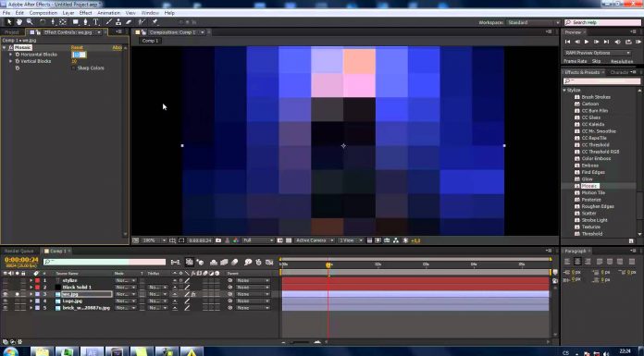Select the Clone Stamp tool
The width and height of the screenshot is (644, 356).
click(x=118, y=22)
